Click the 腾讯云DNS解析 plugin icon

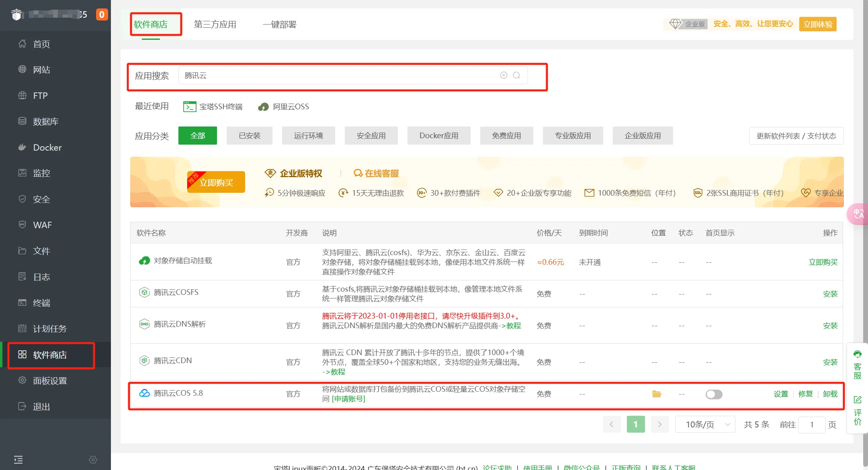coord(144,324)
